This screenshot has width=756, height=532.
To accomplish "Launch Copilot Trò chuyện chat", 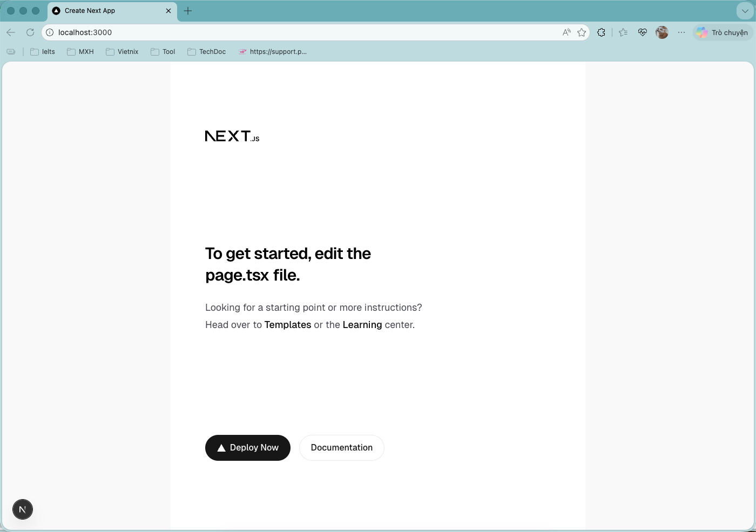I will (723, 32).
